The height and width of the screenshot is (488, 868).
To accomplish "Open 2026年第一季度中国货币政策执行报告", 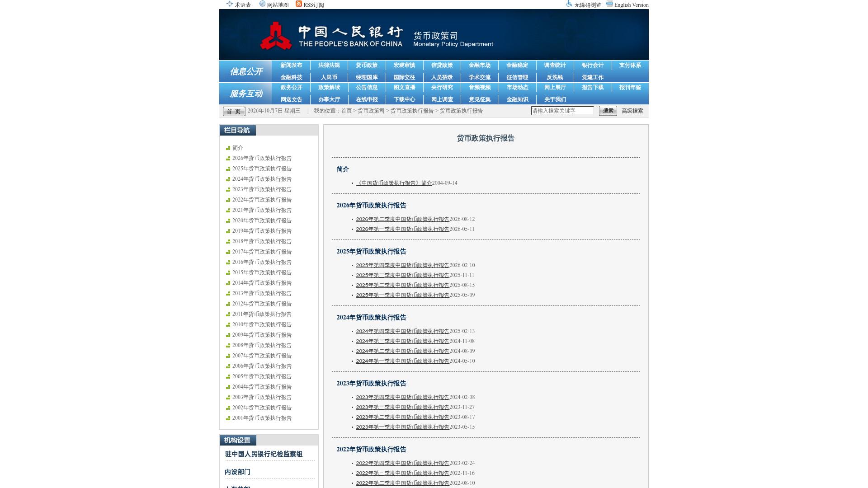I will [x=402, y=230].
